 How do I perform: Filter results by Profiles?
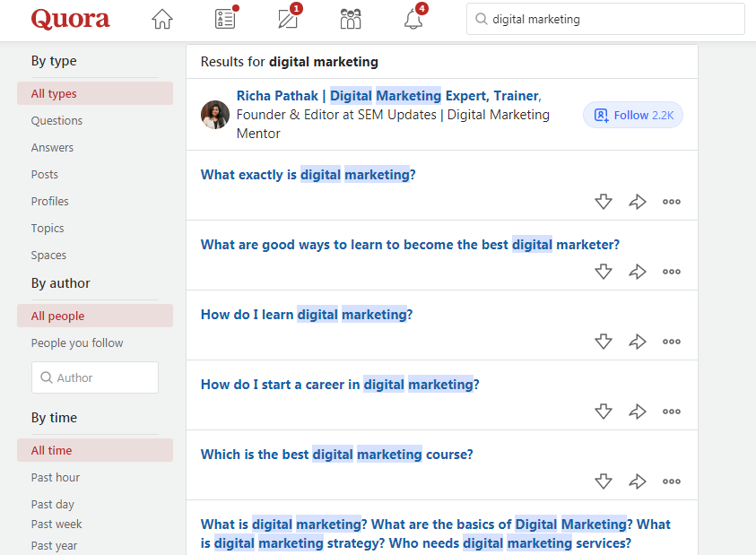(x=50, y=201)
